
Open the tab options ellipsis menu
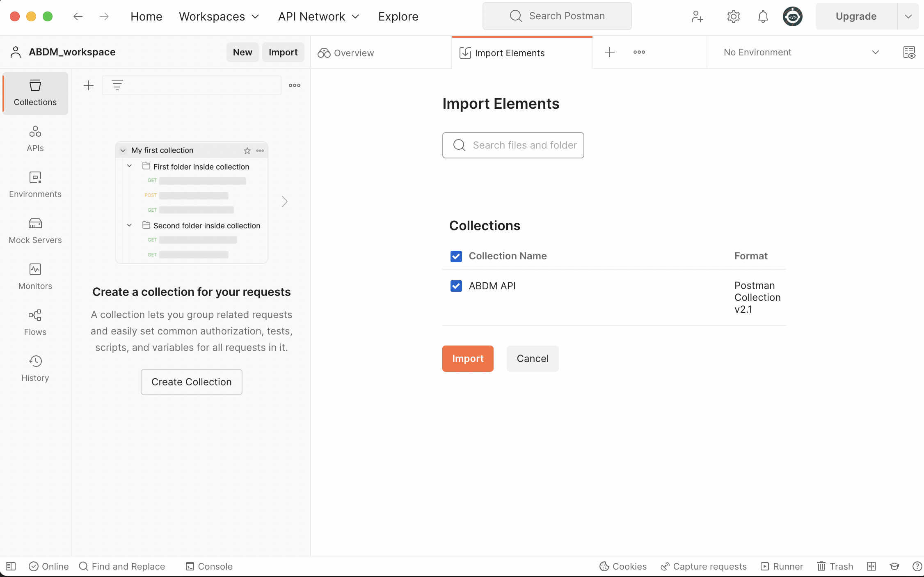point(639,52)
